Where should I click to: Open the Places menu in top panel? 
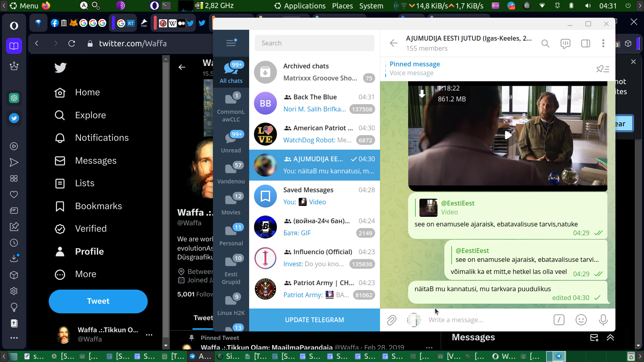pos(343,6)
